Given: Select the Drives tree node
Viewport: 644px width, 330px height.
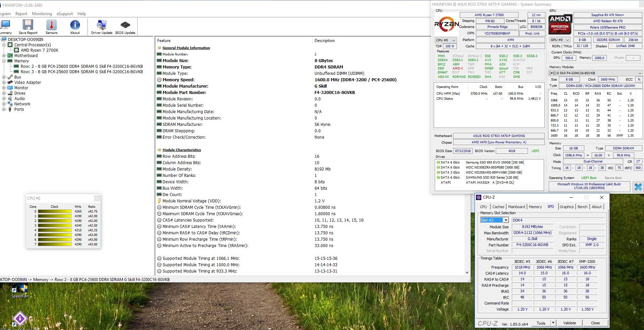Looking at the screenshot, I should 19,93.
